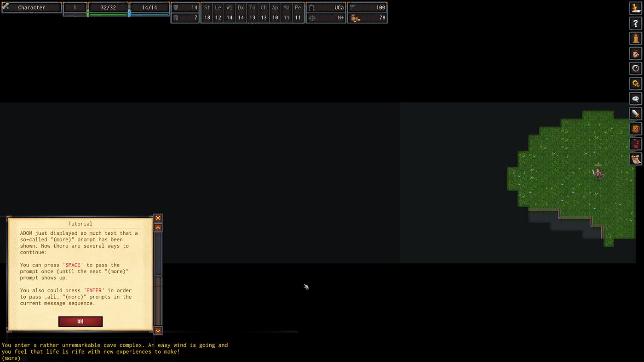Click the Ch charisma stat
644x362 pixels.
click(x=264, y=13)
